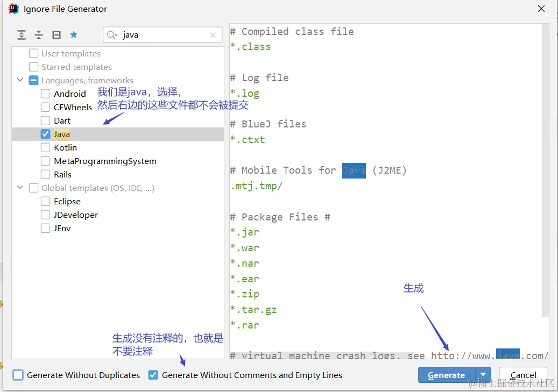The height and width of the screenshot is (392, 558).
Task: Check the Starred templates checkbox
Action: 33,67
